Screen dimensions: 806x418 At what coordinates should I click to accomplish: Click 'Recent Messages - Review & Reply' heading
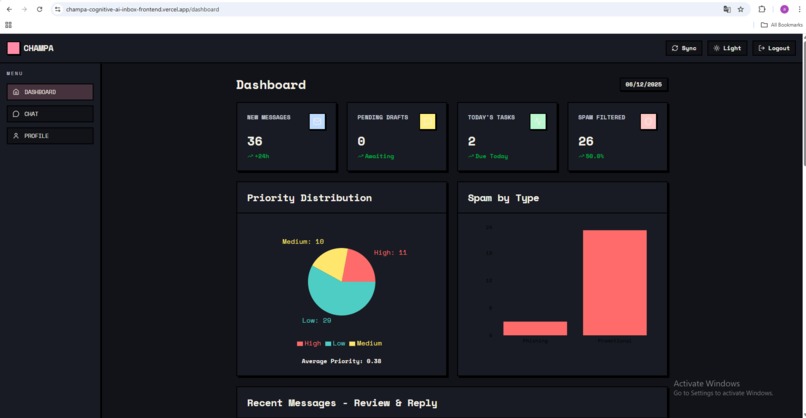point(342,403)
